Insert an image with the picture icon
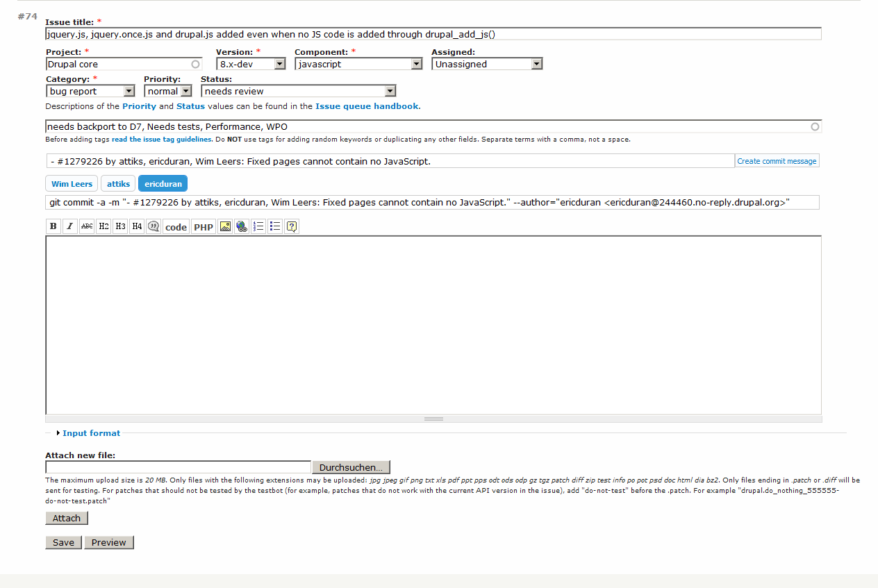 click(x=225, y=226)
